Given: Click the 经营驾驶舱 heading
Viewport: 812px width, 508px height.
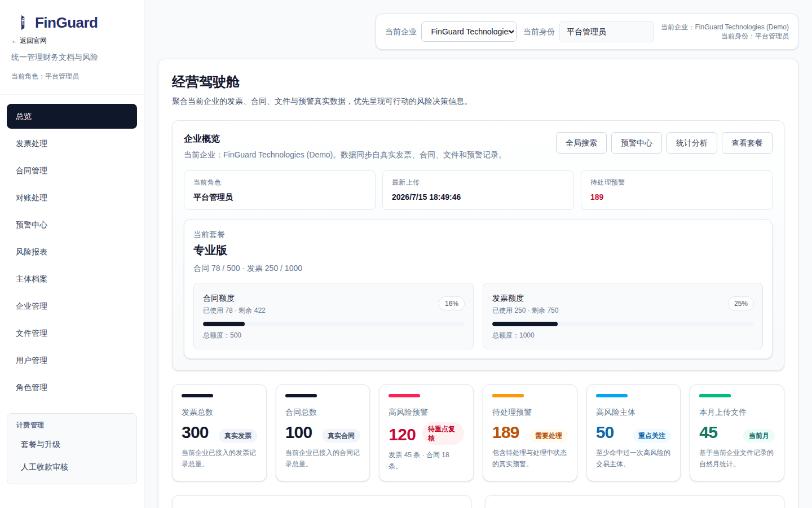Looking at the screenshot, I should [206, 82].
